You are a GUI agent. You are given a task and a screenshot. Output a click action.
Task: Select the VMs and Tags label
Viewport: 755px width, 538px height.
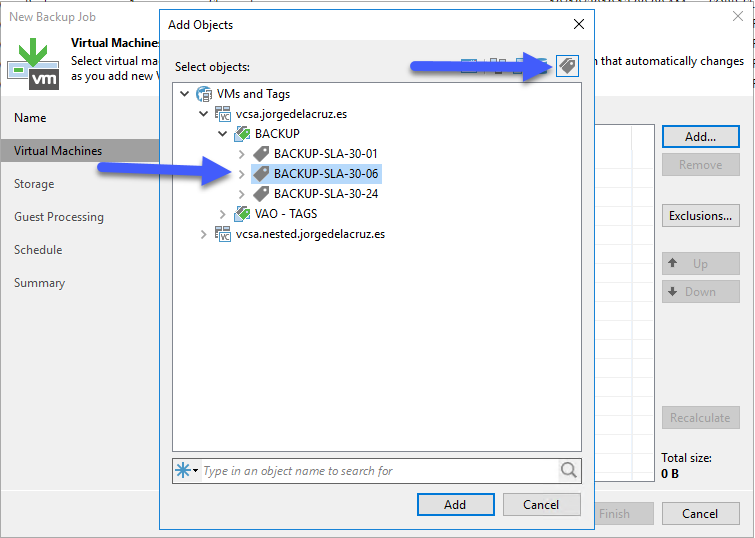[253, 94]
